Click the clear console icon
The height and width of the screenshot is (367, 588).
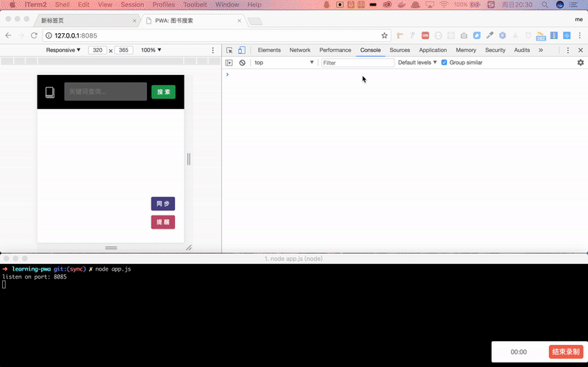point(242,63)
